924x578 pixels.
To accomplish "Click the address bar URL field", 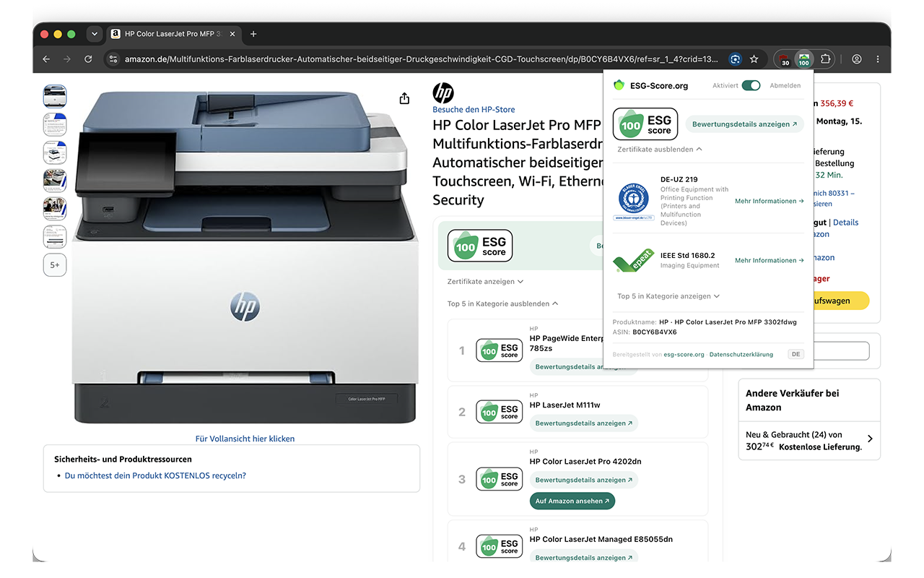I will [x=422, y=59].
